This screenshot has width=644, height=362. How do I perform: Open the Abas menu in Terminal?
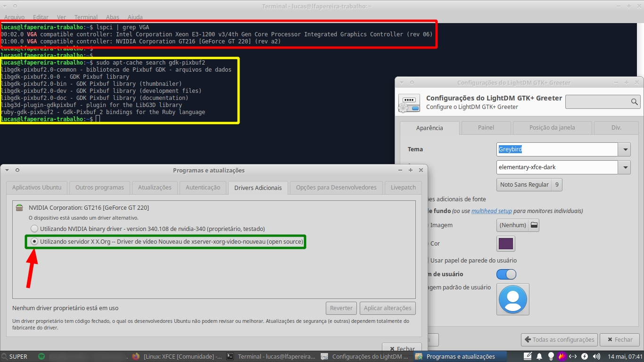pyautogui.click(x=113, y=17)
